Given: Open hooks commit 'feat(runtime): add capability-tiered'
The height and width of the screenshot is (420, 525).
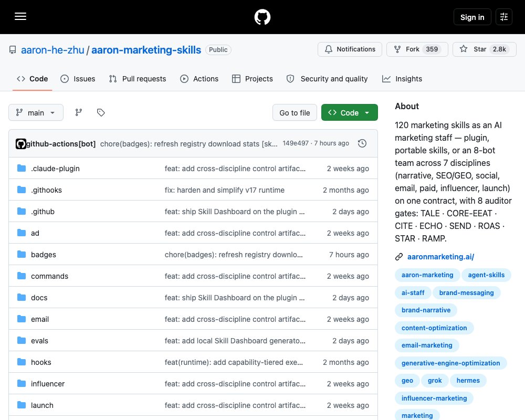Looking at the screenshot, I should [234, 362].
